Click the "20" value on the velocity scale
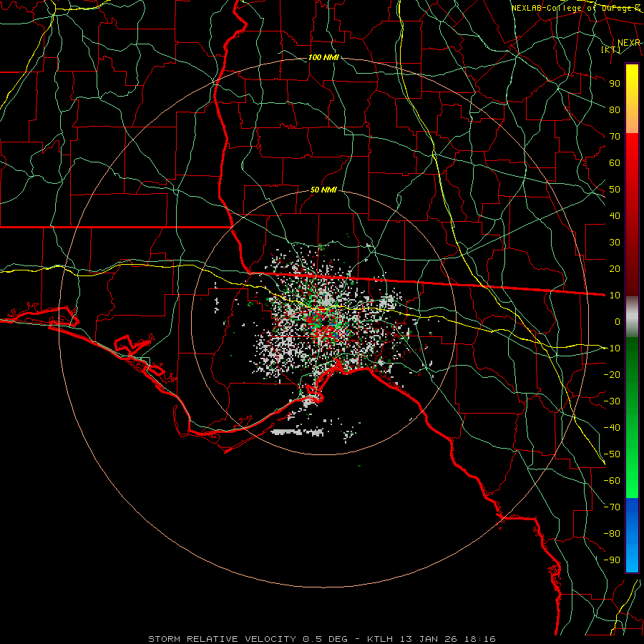This screenshot has width=644, height=644. 615,268
